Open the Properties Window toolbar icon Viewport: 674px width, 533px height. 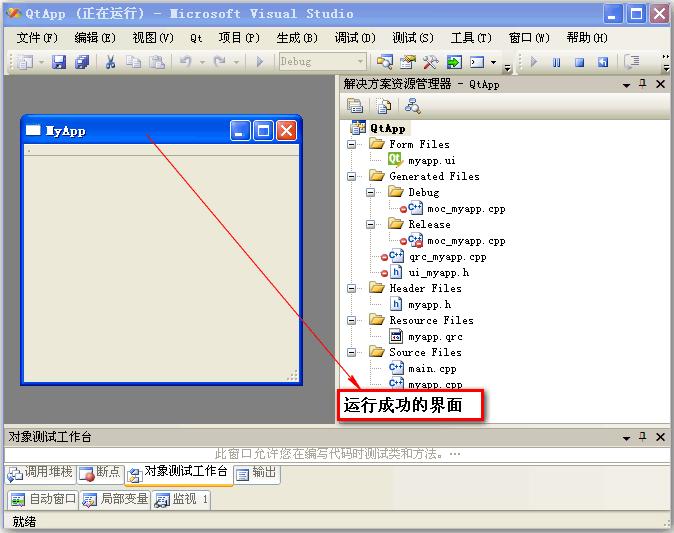coord(408,62)
